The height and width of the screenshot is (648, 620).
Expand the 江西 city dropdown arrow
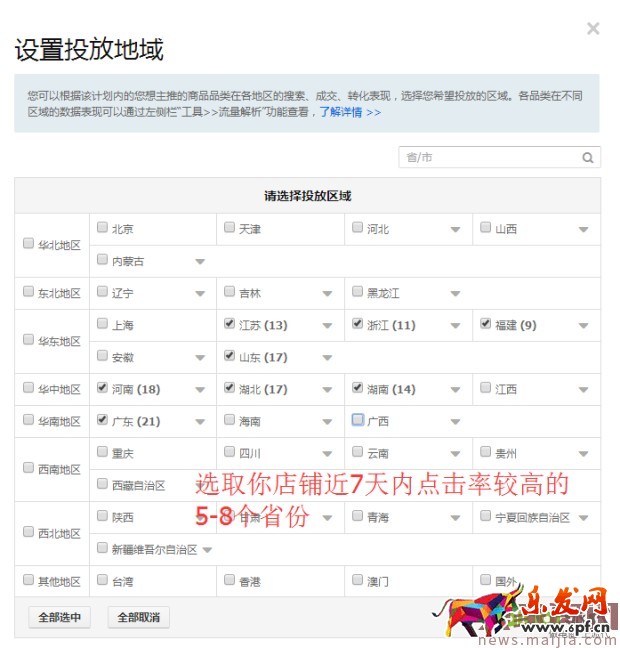[x=583, y=390]
